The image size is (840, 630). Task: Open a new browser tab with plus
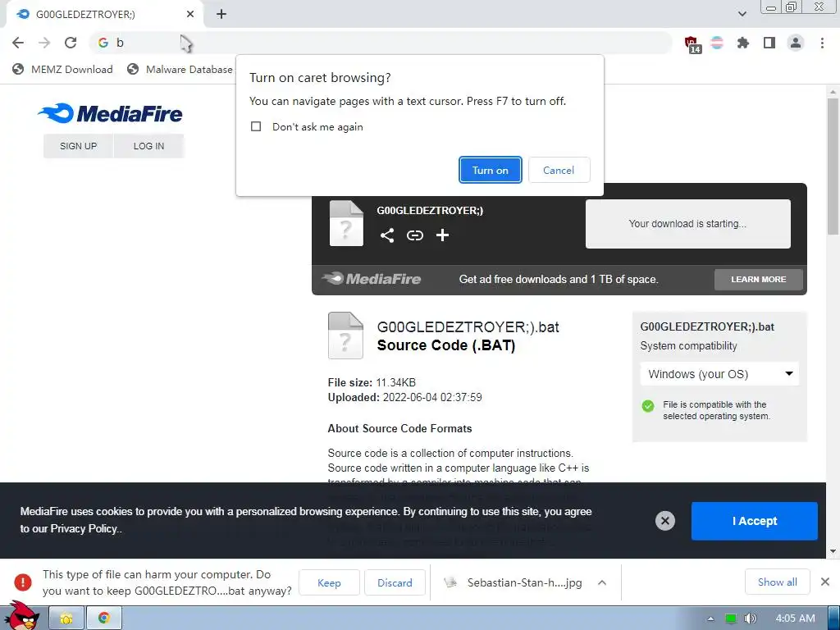tap(221, 15)
